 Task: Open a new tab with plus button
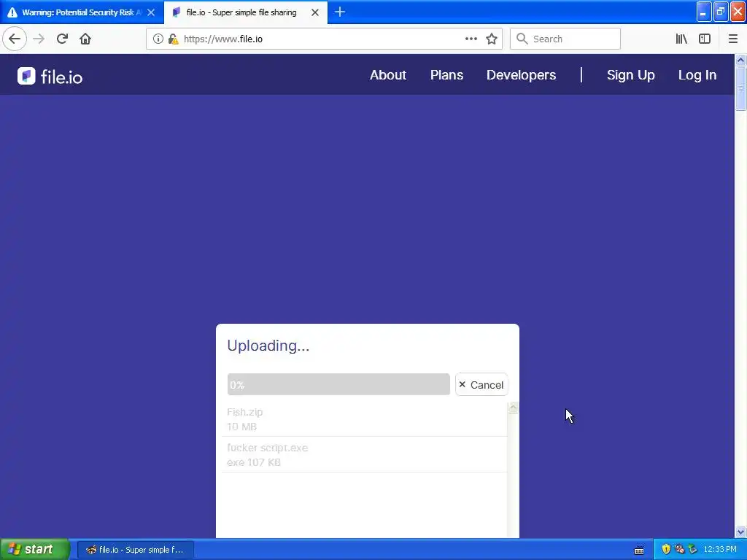[340, 12]
